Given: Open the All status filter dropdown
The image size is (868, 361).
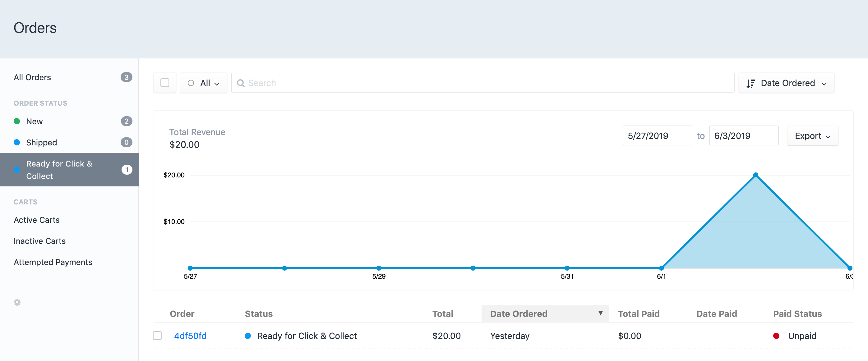Looking at the screenshot, I should point(204,83).
